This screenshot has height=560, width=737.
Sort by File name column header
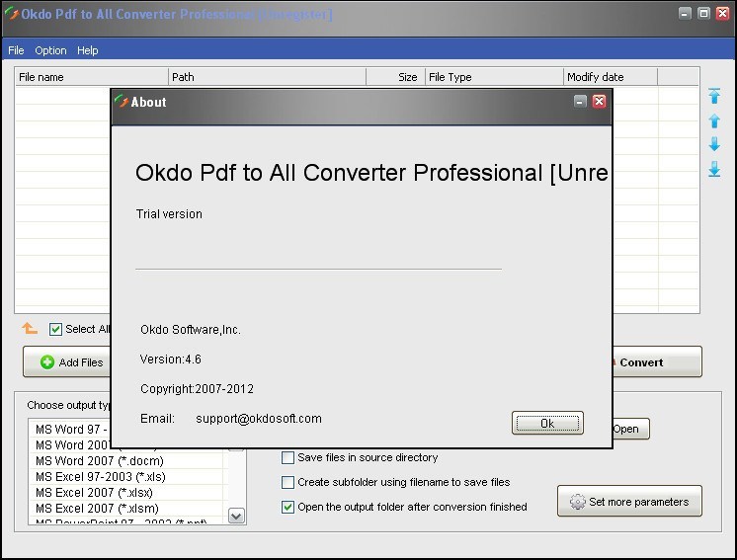pyautogui.click(x=92, y=77)
